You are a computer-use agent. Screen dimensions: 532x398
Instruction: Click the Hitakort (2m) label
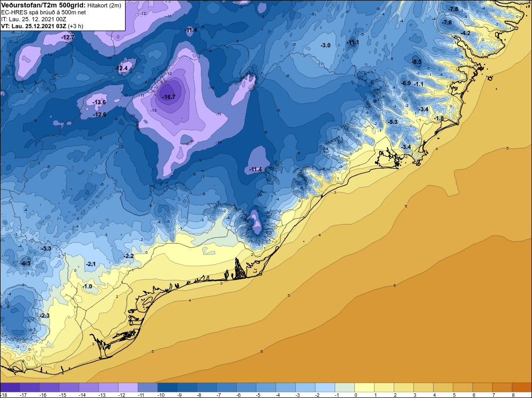pyautogui.click(x=104, y=5)
